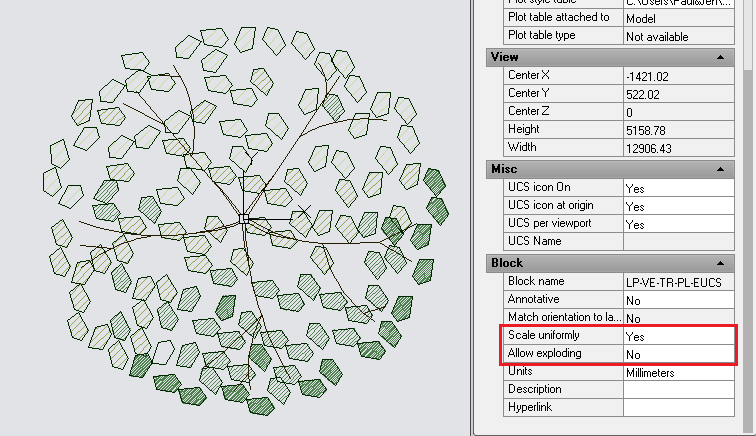Select the Plot table attached to row
This screenshot has width=756, height=436.
pyautogui.click(x=562, y=18)
